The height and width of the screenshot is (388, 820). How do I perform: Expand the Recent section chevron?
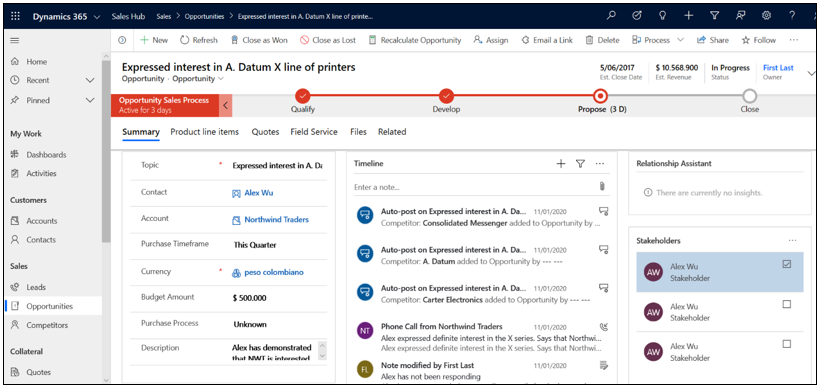(x=90, y=81)
